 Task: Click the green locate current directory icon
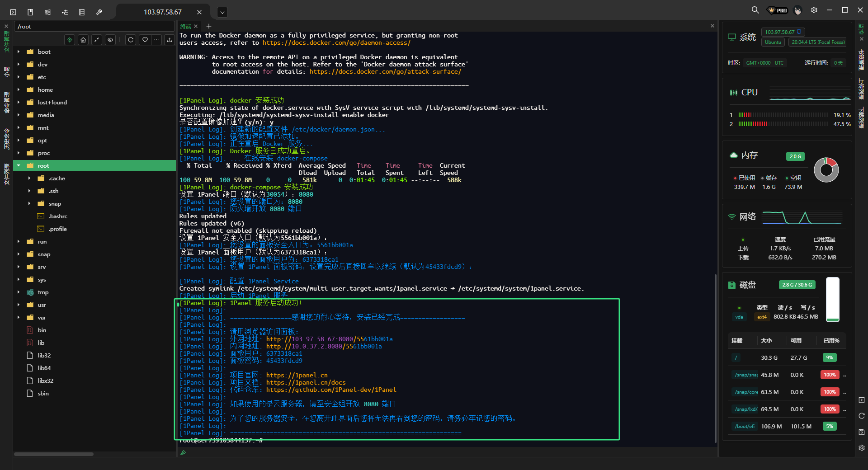pos(70,40)
